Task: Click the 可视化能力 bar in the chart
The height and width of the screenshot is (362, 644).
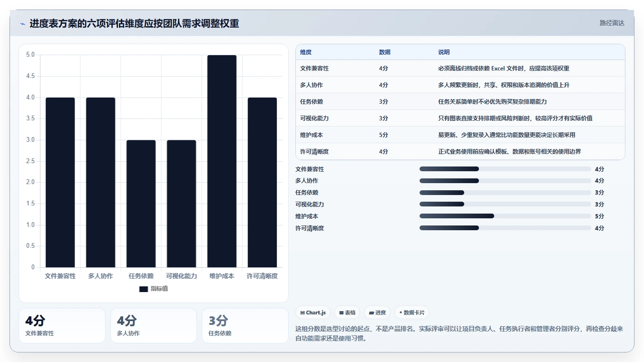Action: [182, 204]
